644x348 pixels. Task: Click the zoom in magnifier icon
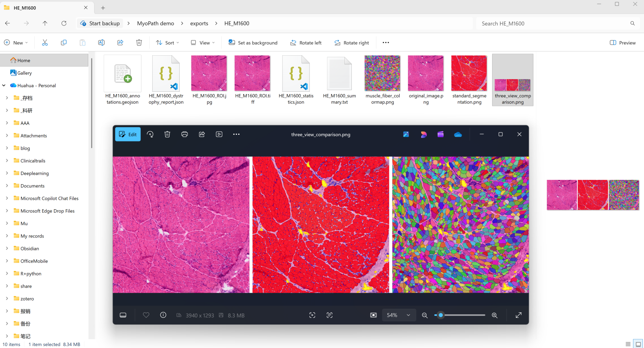click(495, 315)
